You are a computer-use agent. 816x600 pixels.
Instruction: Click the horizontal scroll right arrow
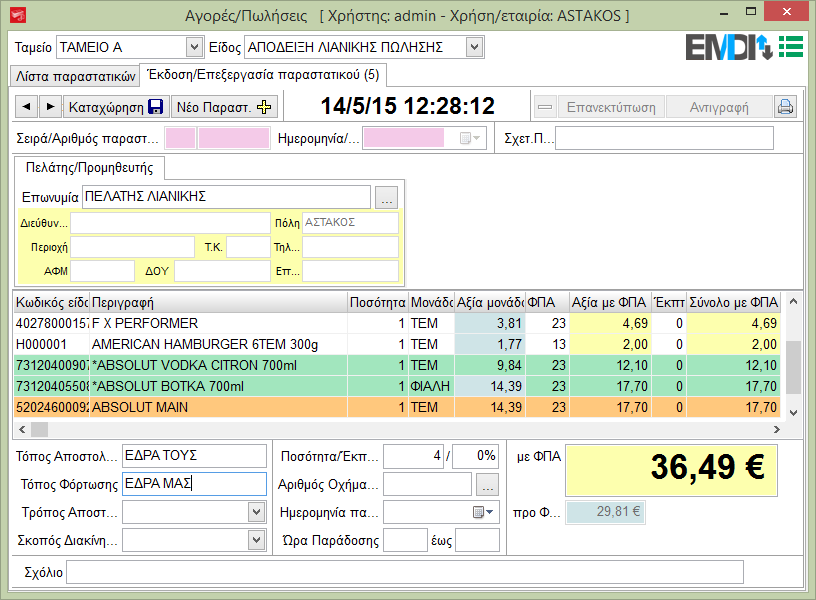776,429
